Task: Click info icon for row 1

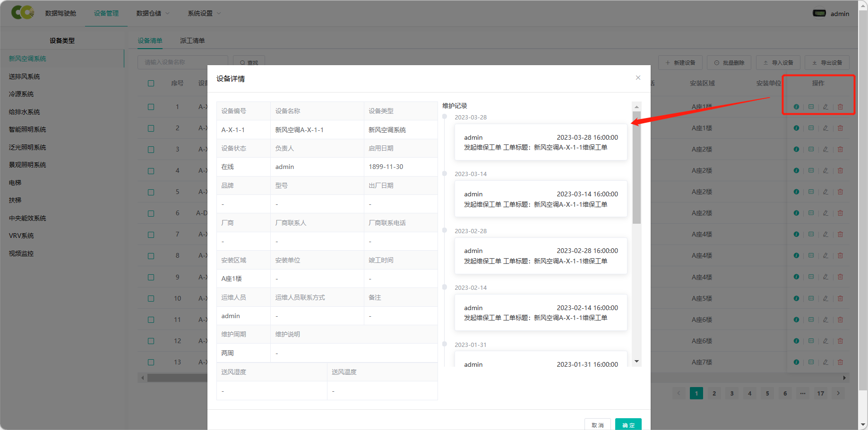Action: tap(796, 107)
